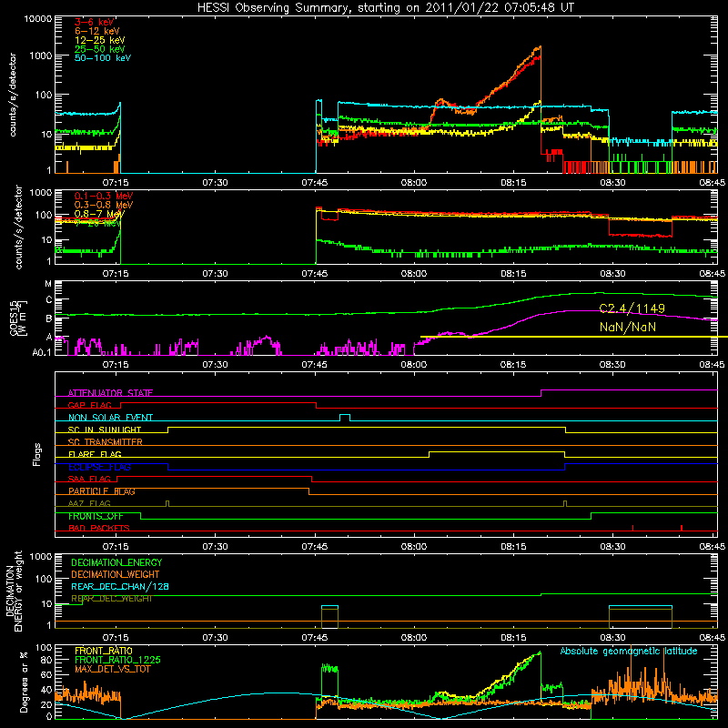Select the green FRONT_RATIO_1225 legend label
The image size is (728, 728).
point(117,661)
